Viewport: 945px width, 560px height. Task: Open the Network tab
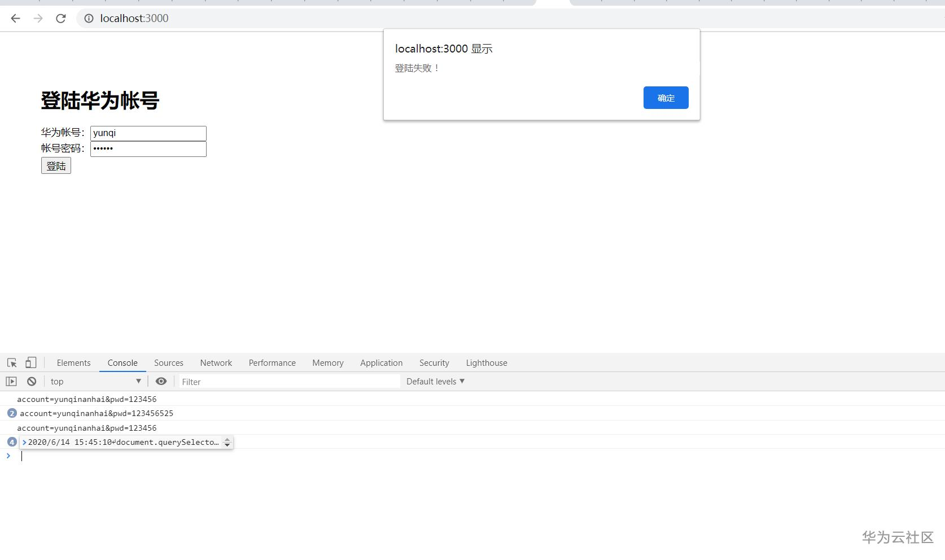(x=216, y=362)
